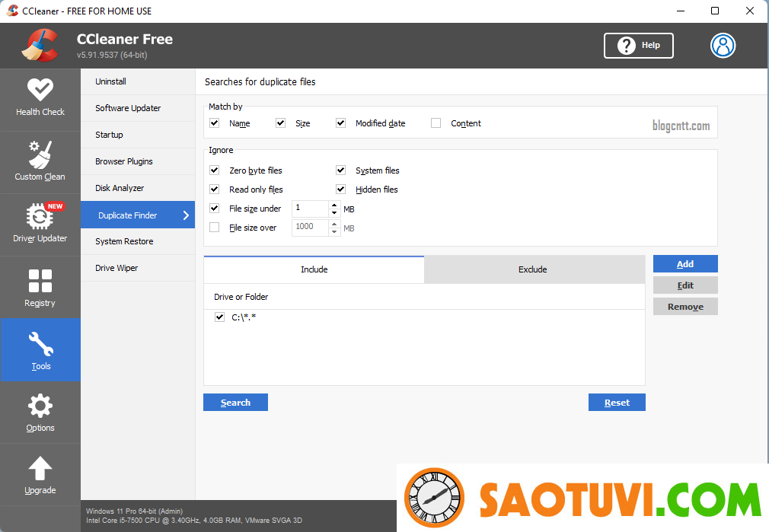The width and height of the screenshot is (769, 532).
Task: Enable File size over checkbox
Action: pyautogui.click(x=214, y=228)
